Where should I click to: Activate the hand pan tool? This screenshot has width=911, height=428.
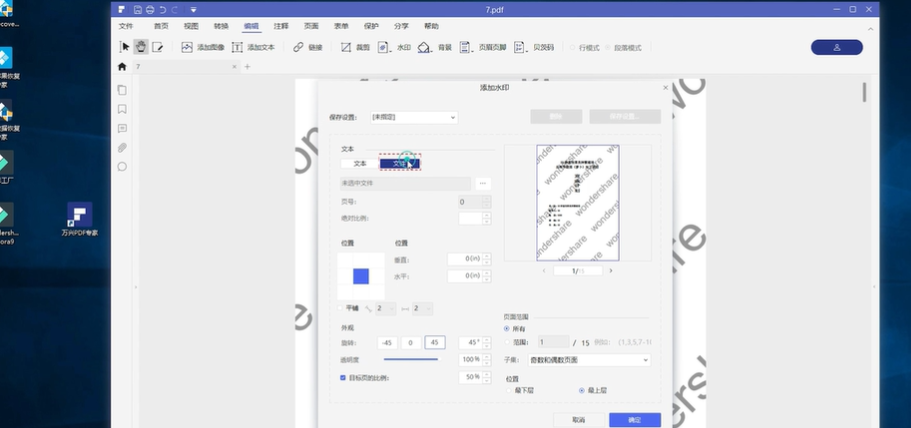[141, 47]
